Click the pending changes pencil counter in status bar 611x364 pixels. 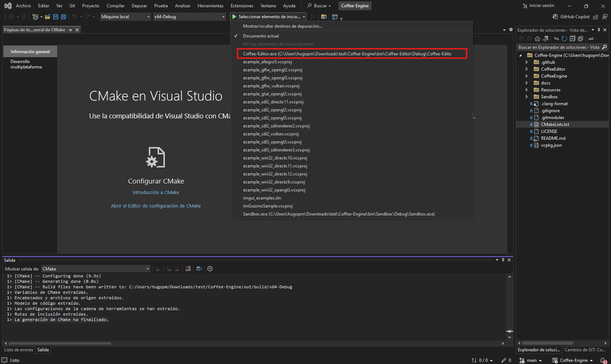pos(506,360)
